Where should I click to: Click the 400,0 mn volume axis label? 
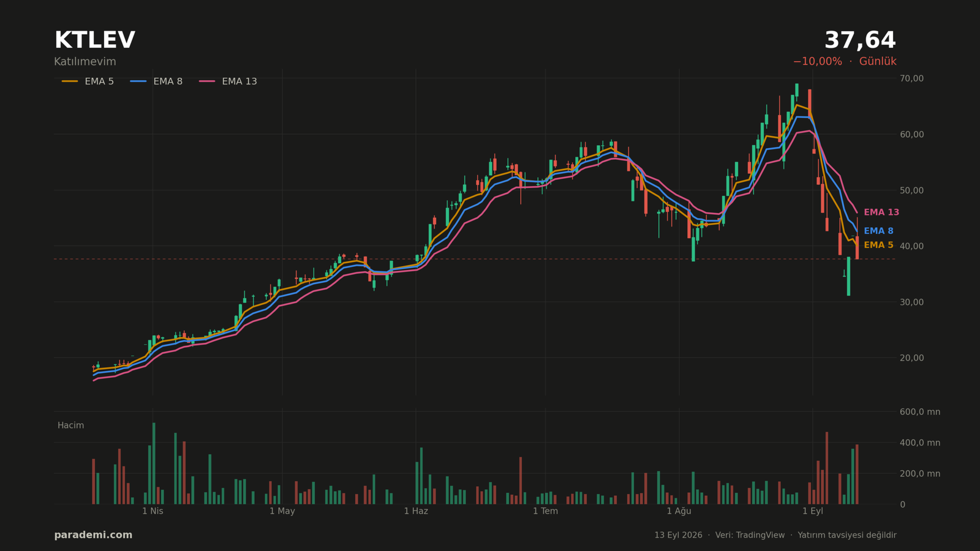(x=920, y=443)
